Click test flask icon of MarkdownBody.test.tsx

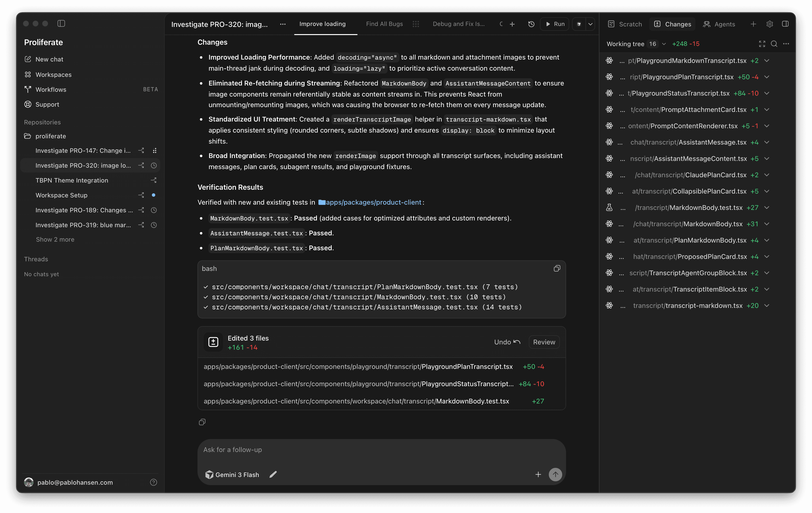pyautogui.click(x=609, y=208)
